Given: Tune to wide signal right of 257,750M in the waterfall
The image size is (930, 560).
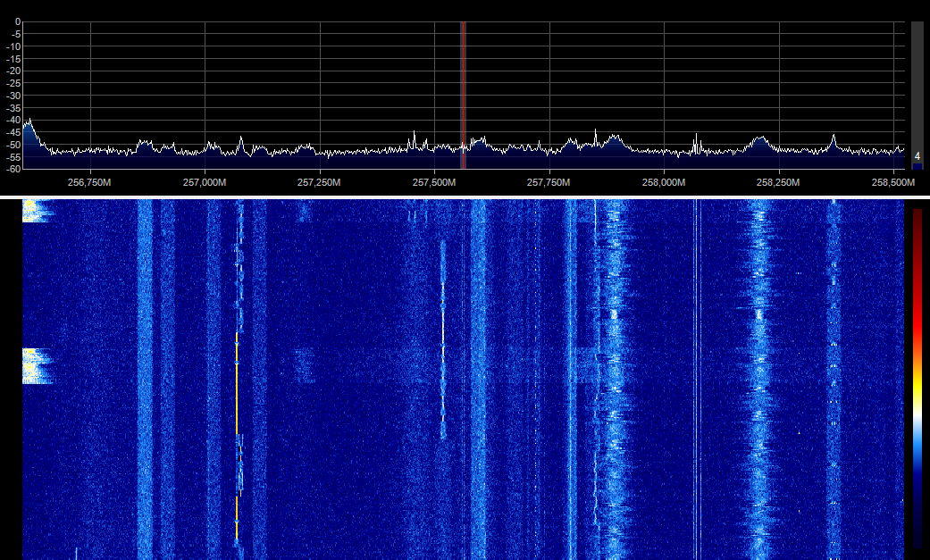Looking at the screenshot, I should click(x=614, y=380).
